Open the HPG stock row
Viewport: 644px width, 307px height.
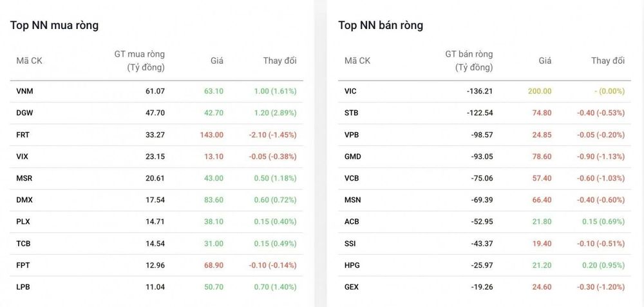tap(485, 265)
